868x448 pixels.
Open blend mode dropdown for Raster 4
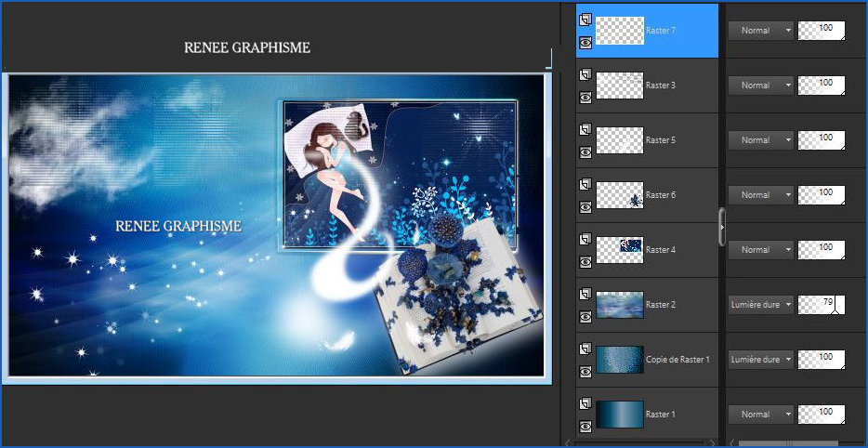(760, 250)
